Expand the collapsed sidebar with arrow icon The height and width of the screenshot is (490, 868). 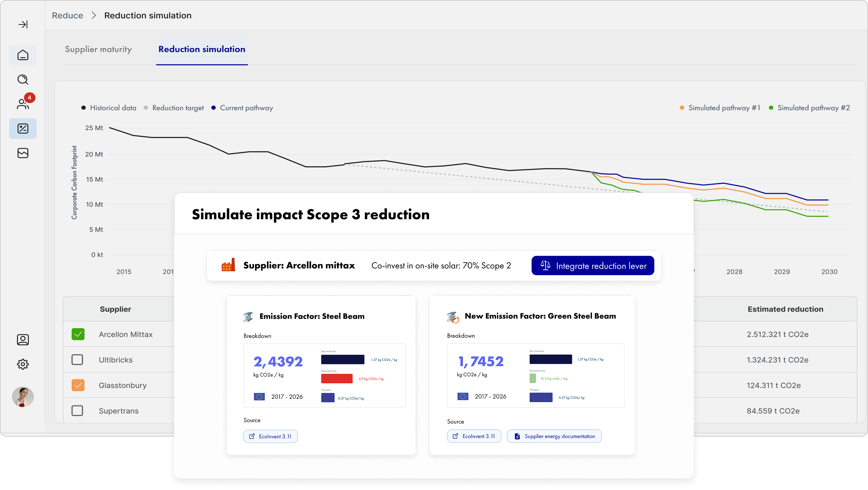coord(23,24)
